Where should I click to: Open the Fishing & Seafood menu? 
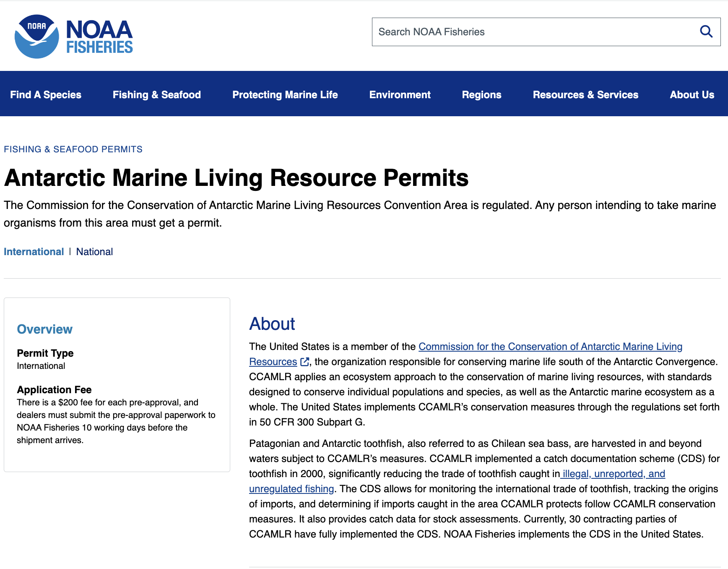tap(156, 95)
